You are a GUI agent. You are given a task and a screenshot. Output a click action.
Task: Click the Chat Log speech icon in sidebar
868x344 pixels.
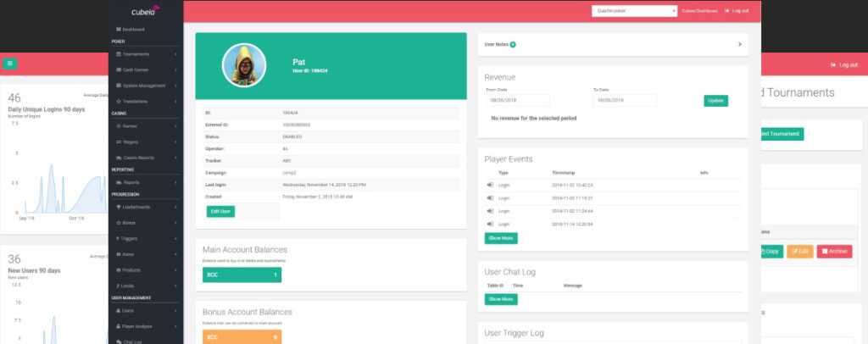point(119,341)
